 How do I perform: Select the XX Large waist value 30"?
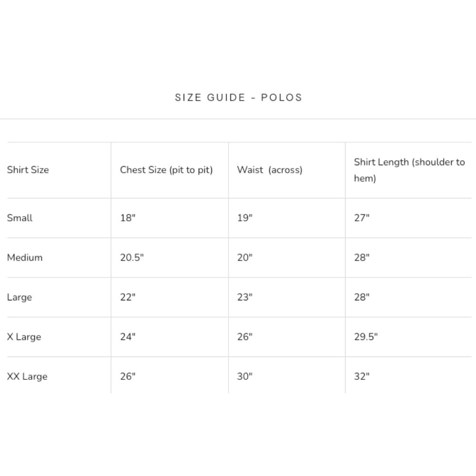[245, 376]
